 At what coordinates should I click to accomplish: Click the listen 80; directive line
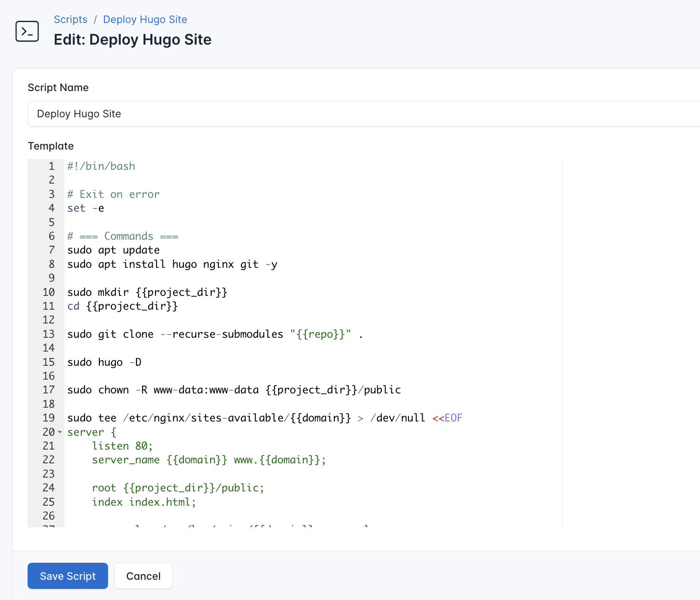[122, 446]
